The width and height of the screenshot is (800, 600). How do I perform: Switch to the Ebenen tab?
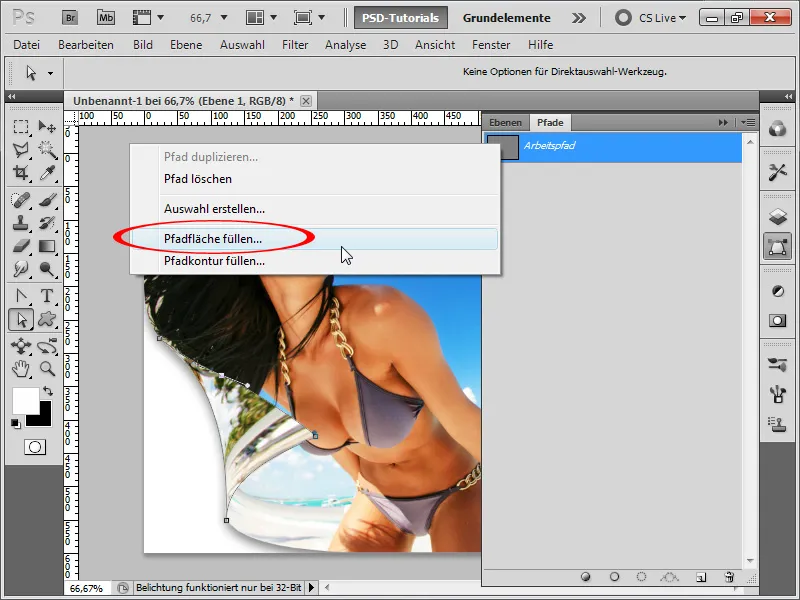coord(505,122)
